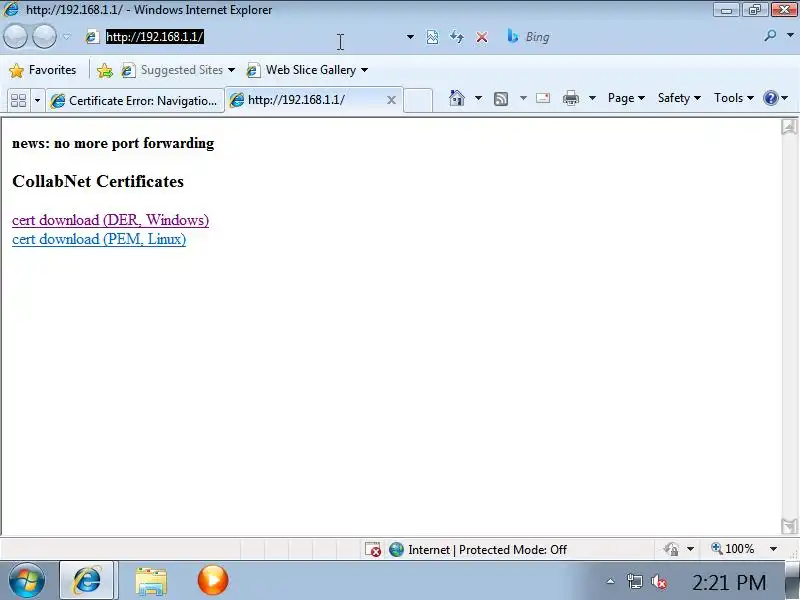Click the Internet Explorer title bar icon
The image size is (800, 600).
[11, 9]
